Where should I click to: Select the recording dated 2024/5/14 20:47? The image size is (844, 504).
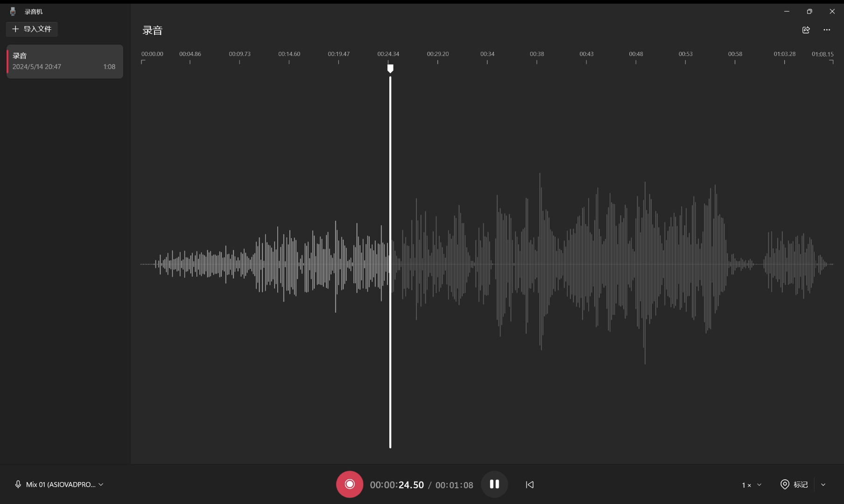tap(65, 61)
